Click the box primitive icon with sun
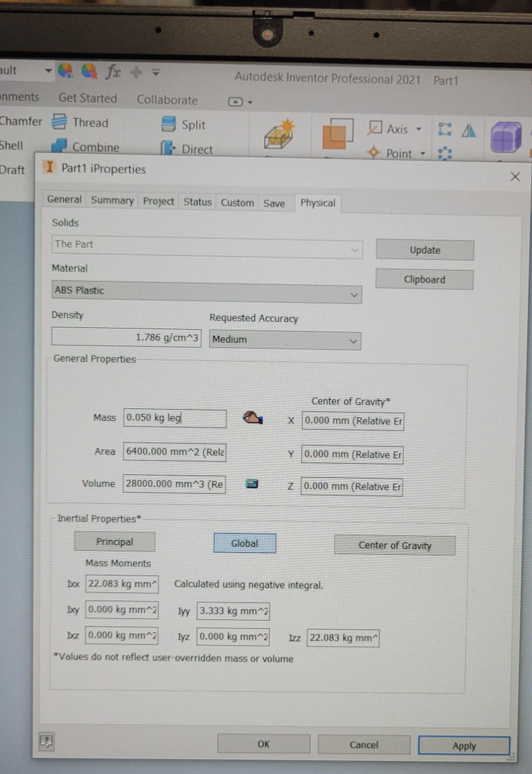Viewport: 532px width, 774px height. (x=279, y=134)
